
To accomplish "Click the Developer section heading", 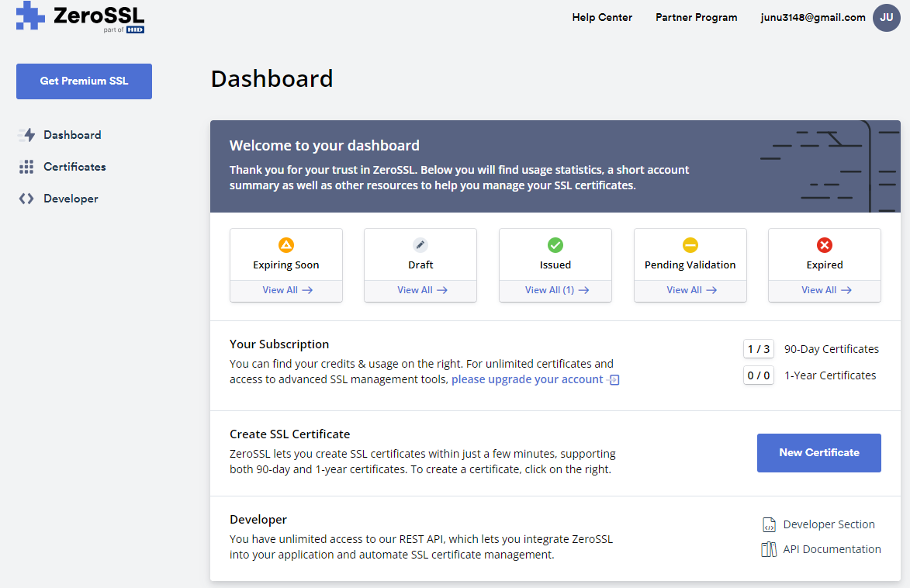I will click(258, 520).
